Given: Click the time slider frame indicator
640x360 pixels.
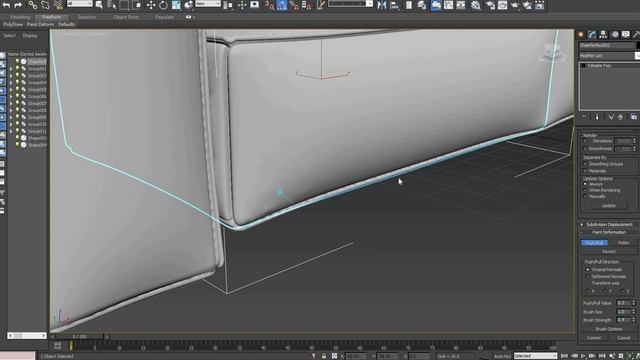Looking at the screenshot, I should 80,337.
